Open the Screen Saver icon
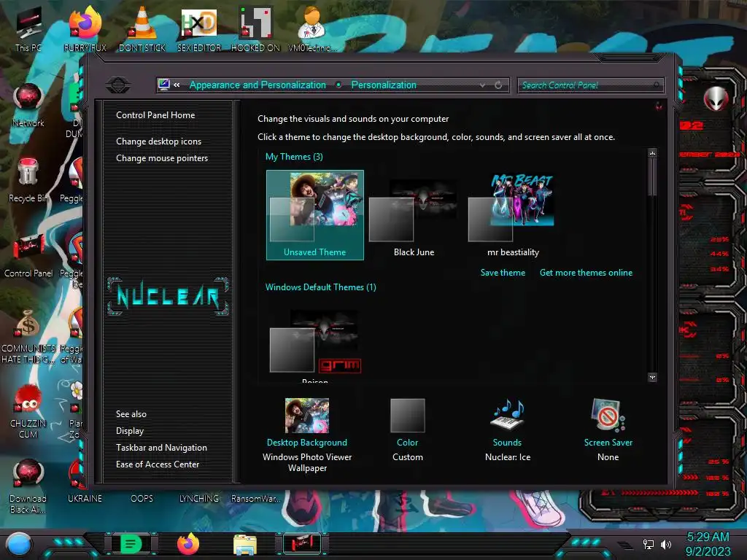The height and width of the screenshot is (560, 747). (608, 415)
